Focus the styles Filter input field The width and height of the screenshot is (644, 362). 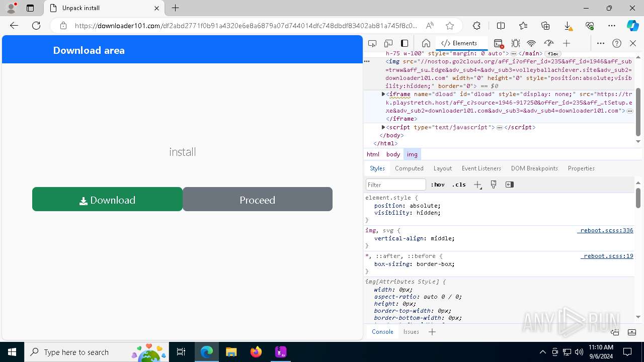click(396, 185)
